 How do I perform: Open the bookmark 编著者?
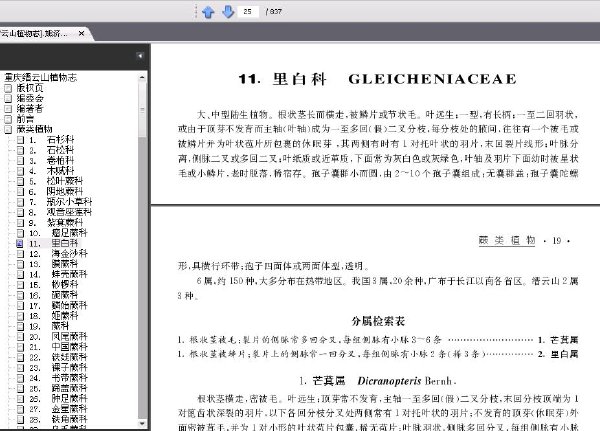[x=30, y=109]
